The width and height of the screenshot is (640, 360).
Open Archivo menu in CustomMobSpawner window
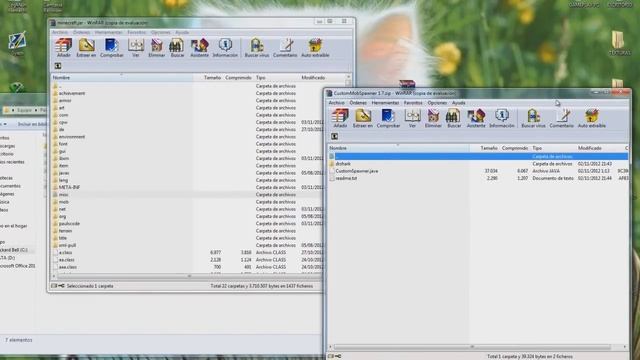[x=337, y=103]
